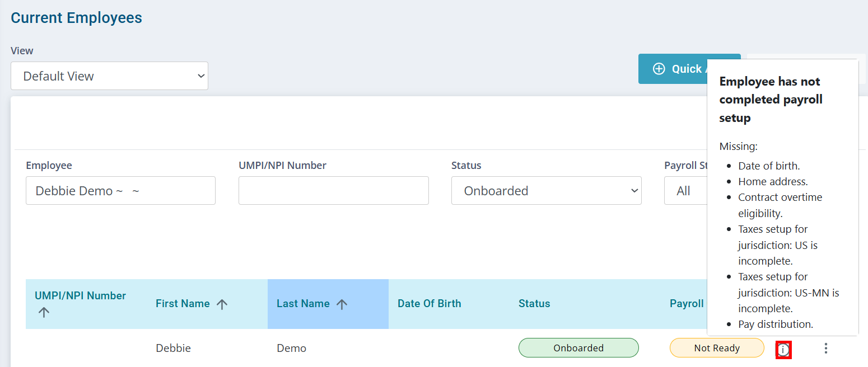Focus the empty UMPI/NPI Number filter field

coord(333,191)
